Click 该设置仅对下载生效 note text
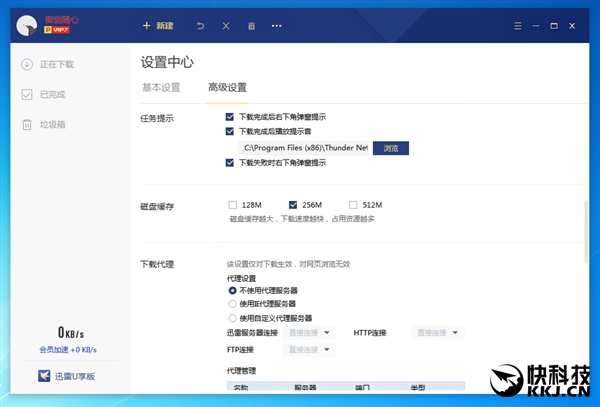The height and width of the screenshot is (407, 600). 288,264
